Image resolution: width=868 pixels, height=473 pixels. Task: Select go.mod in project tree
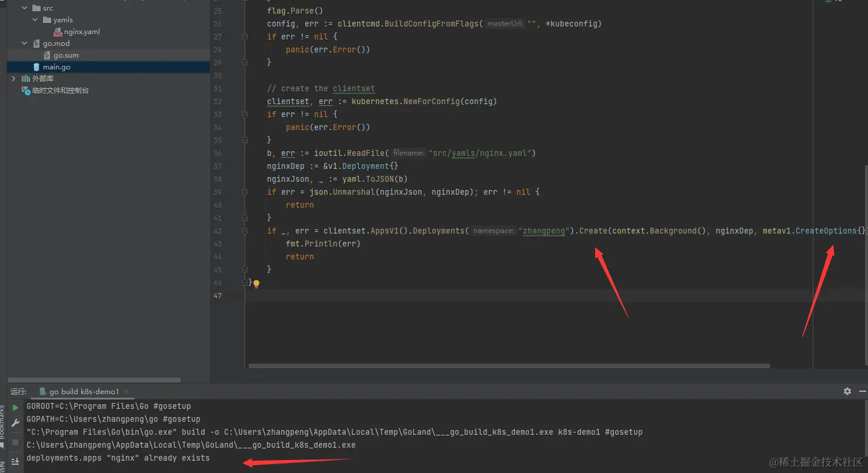[x=56, y=44]
